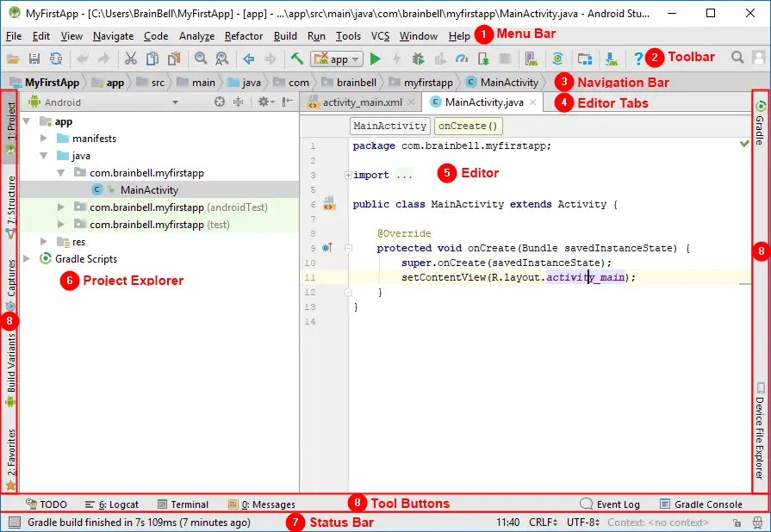Viewport: 771px width, 532px height.
Task: Toggle the Terminal tool window
Action: click(x=183, y=504)
